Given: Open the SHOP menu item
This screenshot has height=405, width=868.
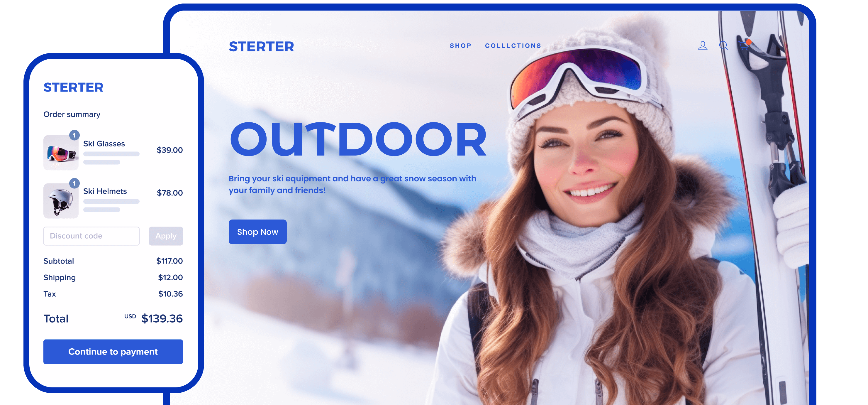Looking at the screenshot, I should click(461, 45).
